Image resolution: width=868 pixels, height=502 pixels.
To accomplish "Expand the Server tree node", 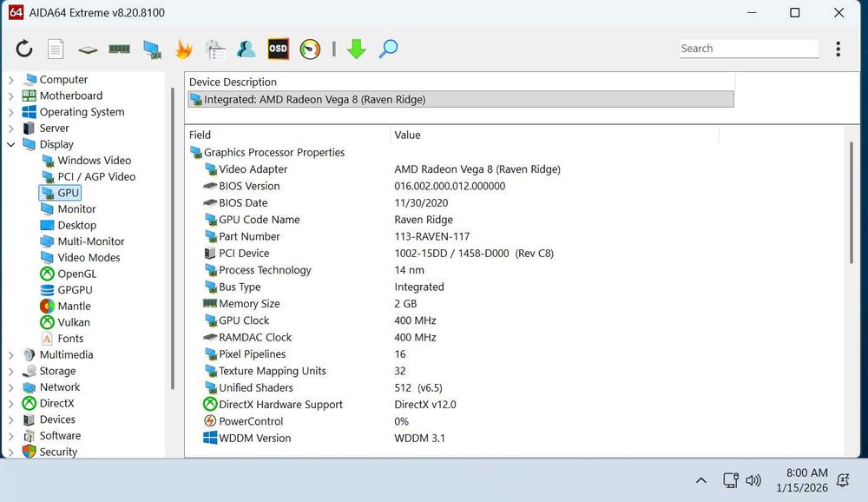I will pyautogui.click(x=10, y=128).
